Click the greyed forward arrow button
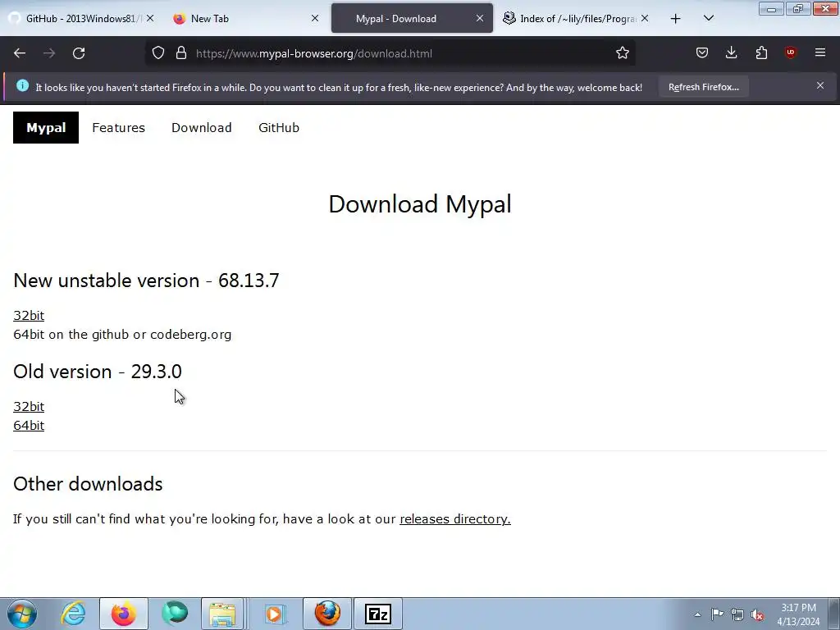Screen dimensions: 840x630 pos(49,53)
